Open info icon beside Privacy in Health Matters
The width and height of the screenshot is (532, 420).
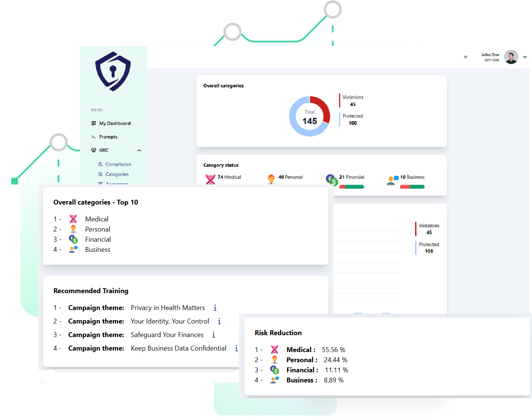click(x=215, y=308)
